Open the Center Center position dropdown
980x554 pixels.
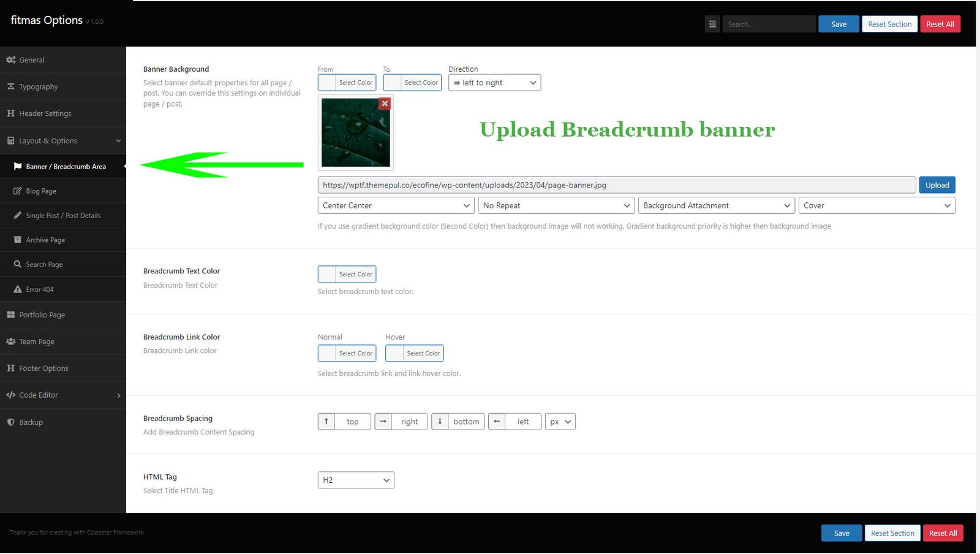tap(396, 205)
